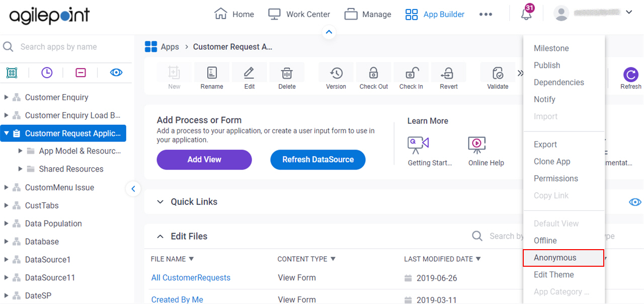Open the notifications bell with 31 badge
This screenshot has width=644, height=304.
coord(526,14)
